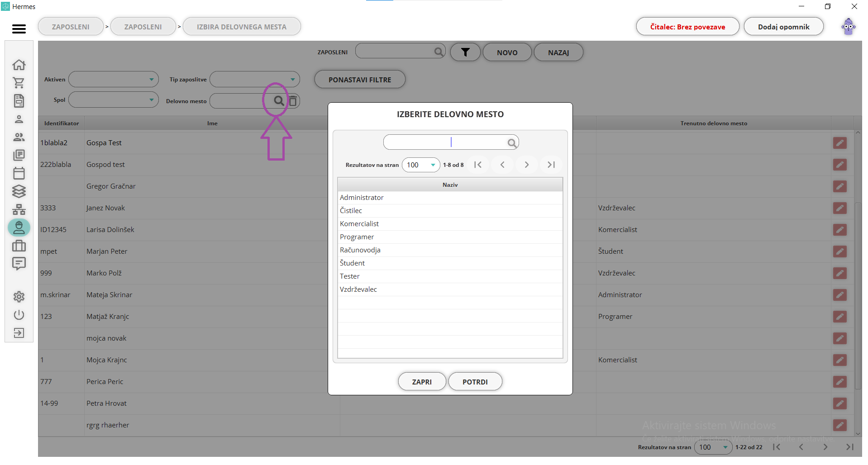The width and height of the screenshot is (868, 465).
Task: Click the employee list vertical scrollbar
Action: point(858,296)
